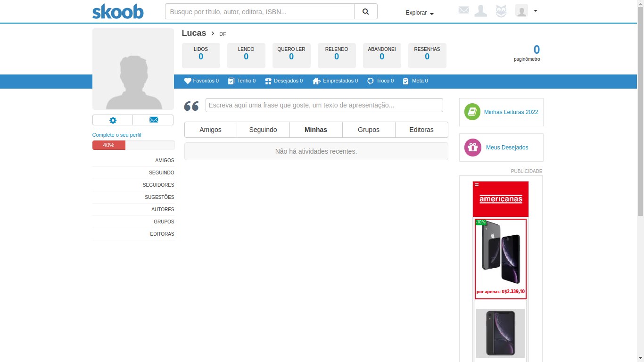Open the LENDO counter box
Image resolution: width=644 pixels, height=362 pixels.
point(246,56)
